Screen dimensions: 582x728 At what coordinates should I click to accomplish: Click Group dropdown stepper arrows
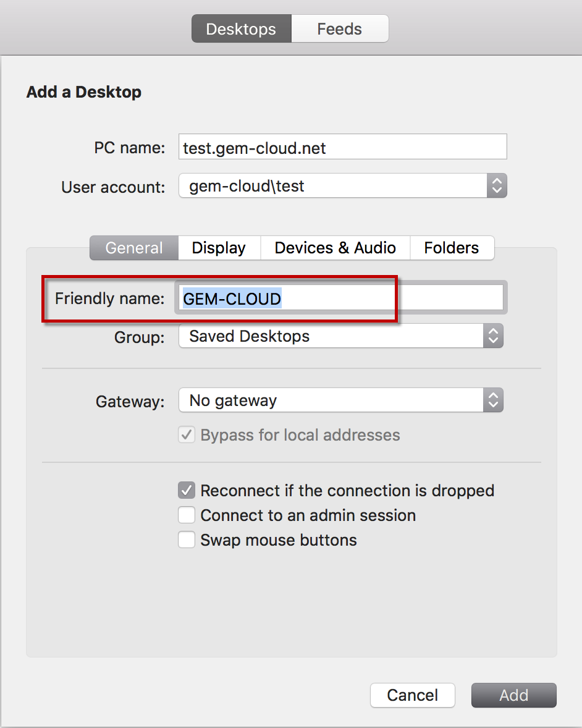coord(494,336)
